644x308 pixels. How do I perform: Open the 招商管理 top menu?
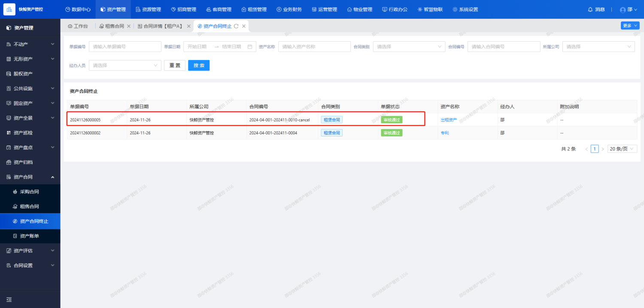coord(183,9)
